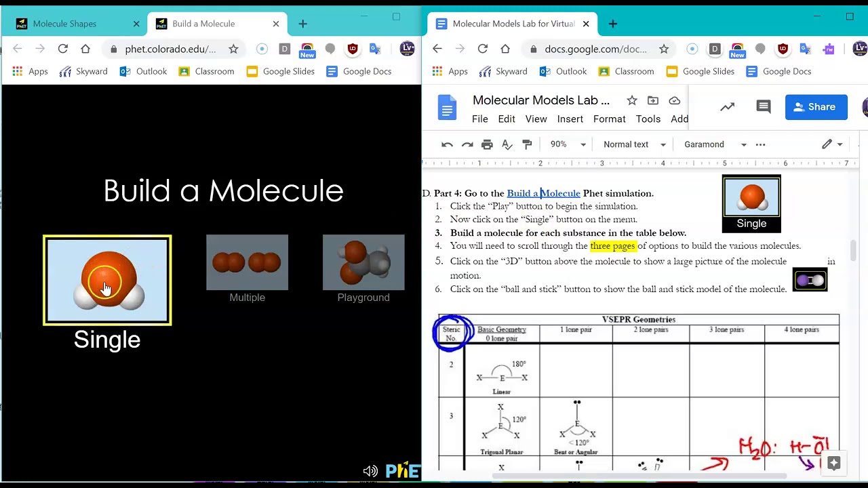Click the Single image in document
This screenshot has width=868, height=488.
pyautogui.click(x=751, y=204)
